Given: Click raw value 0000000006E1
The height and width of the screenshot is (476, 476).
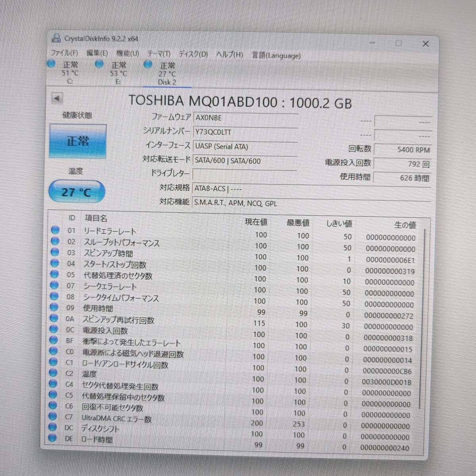Looking at the screenshot, I should pos(390,260).
